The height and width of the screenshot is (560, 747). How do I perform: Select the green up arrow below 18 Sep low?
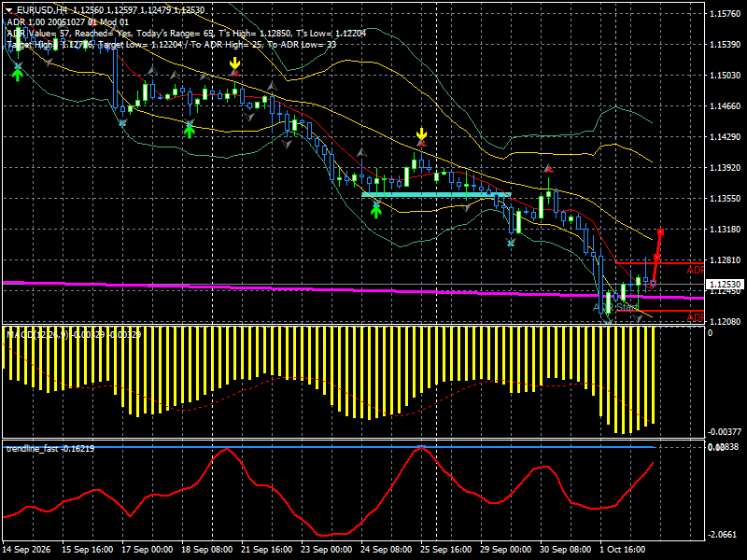190,132
